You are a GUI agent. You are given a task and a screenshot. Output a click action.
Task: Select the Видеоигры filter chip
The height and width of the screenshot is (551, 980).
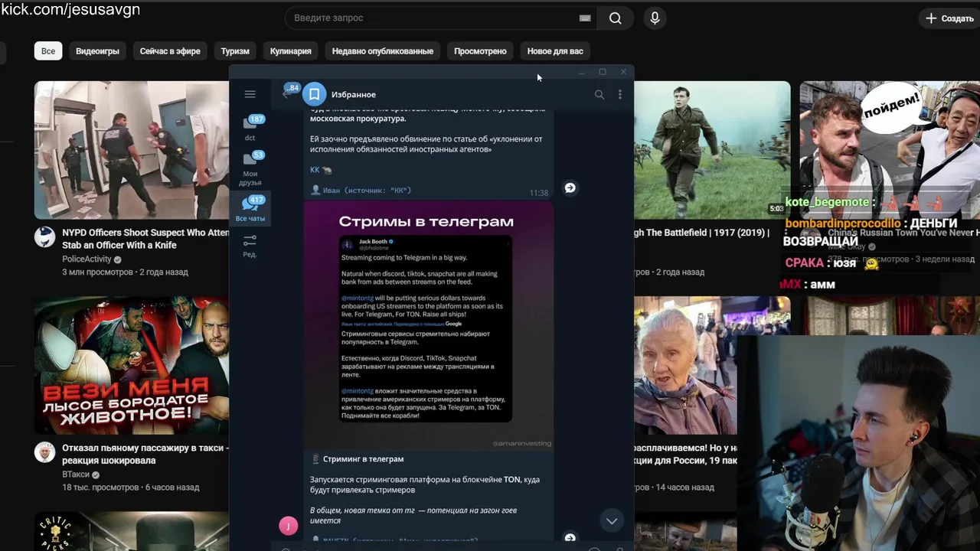click(97, 51)
